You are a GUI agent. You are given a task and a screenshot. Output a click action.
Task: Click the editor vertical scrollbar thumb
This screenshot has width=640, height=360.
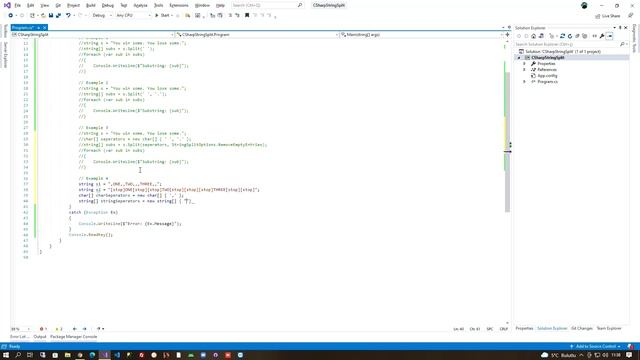[507, 142]
